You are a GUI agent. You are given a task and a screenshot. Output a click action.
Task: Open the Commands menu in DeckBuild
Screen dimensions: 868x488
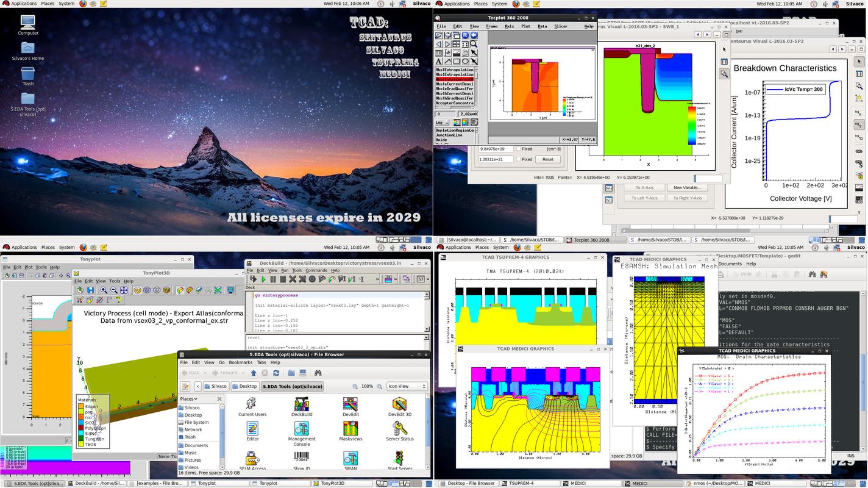pyautogui.click(x=316, y=270)
